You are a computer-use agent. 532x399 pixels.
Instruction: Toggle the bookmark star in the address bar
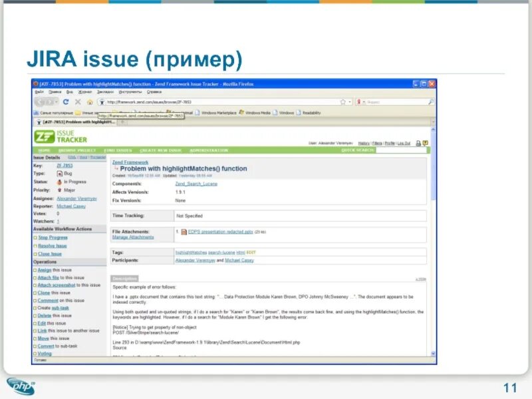coord(343,101)
